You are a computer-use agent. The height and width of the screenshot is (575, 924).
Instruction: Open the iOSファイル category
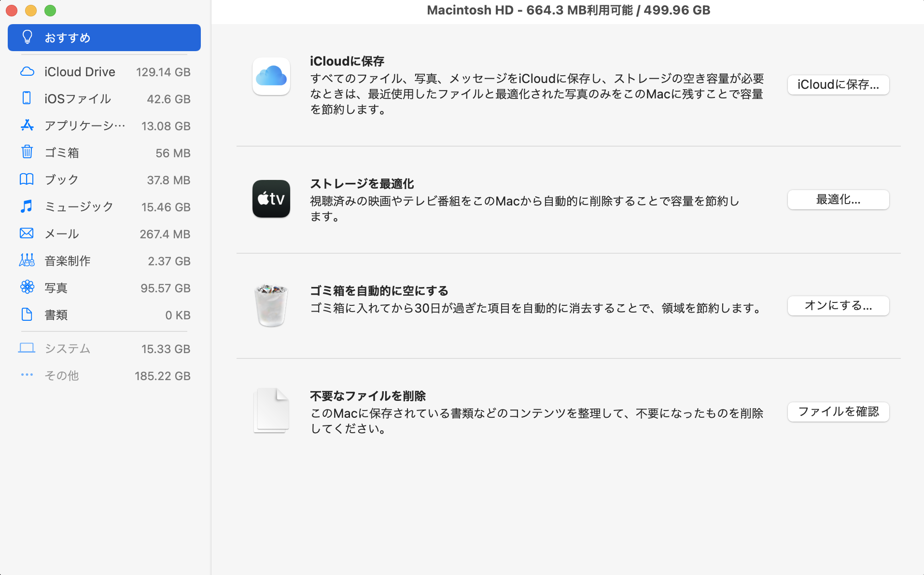point(104,99)
